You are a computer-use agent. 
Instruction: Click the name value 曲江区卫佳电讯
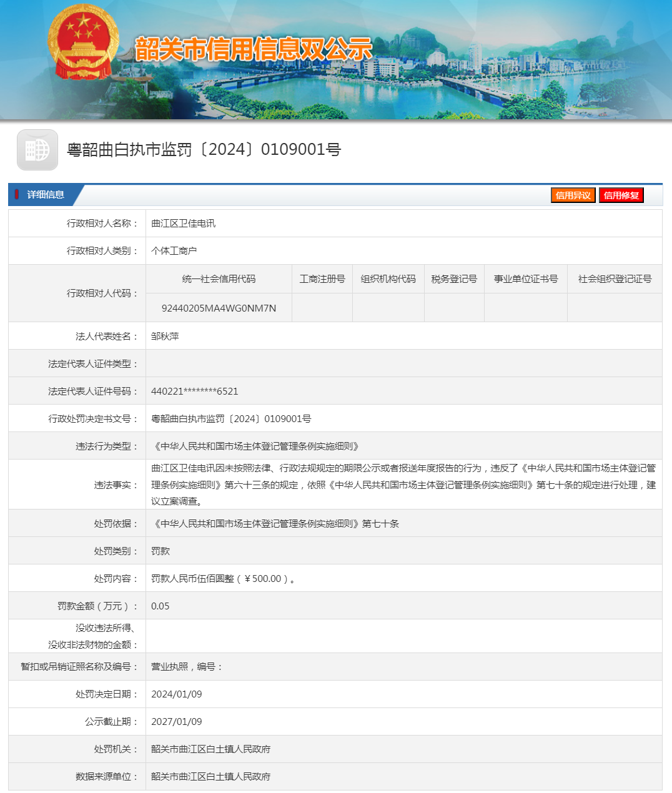[x=183, y=224]
